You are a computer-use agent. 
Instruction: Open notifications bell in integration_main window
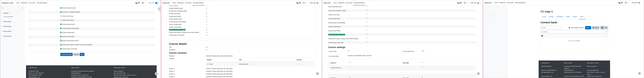pos(136,3)
